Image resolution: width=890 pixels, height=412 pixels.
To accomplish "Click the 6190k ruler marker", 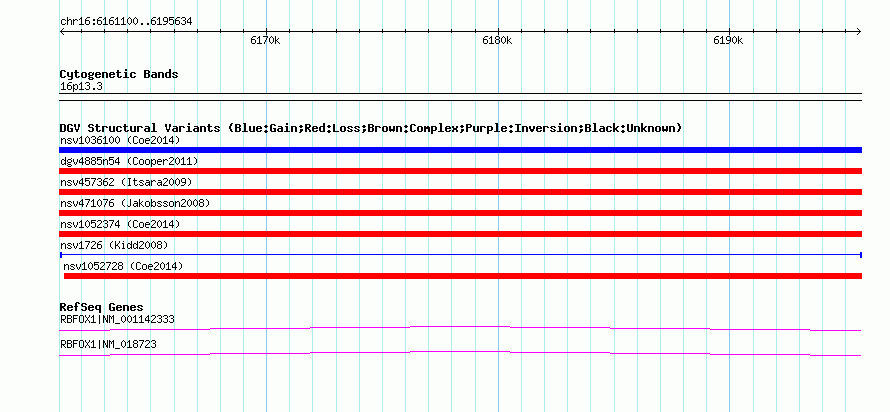I will tap(728, 41).
